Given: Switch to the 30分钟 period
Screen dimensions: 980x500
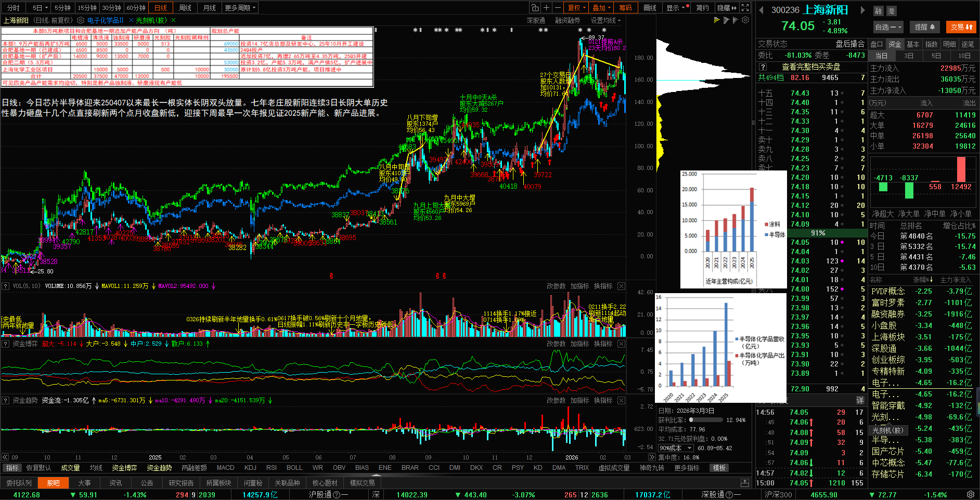Looking at the screenshot, I should 111,8.
